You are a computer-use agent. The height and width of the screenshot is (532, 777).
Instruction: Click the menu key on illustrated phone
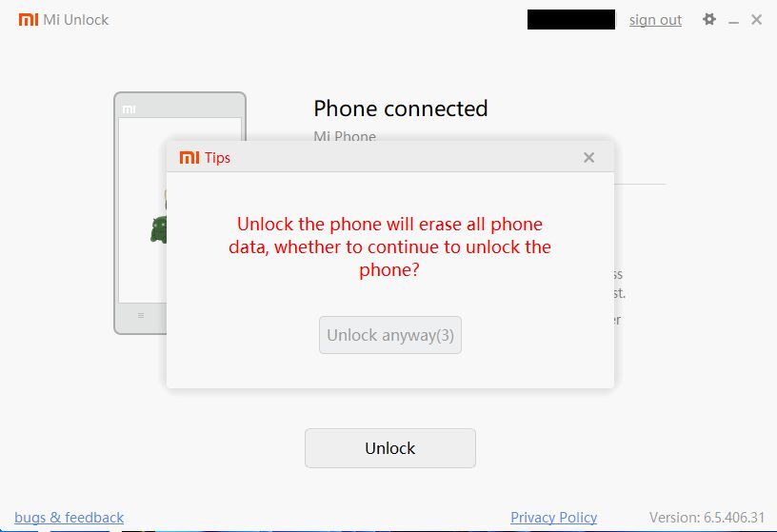141,316
